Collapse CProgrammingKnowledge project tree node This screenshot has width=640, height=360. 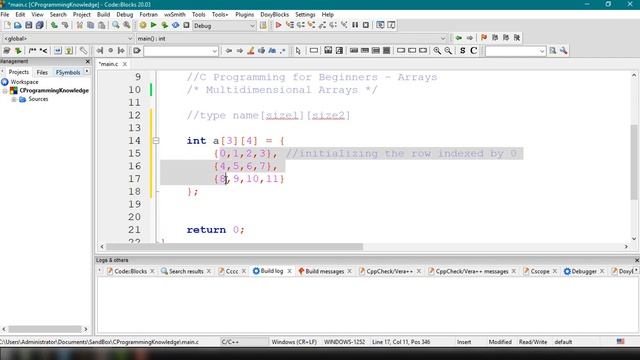click(5, 91)
